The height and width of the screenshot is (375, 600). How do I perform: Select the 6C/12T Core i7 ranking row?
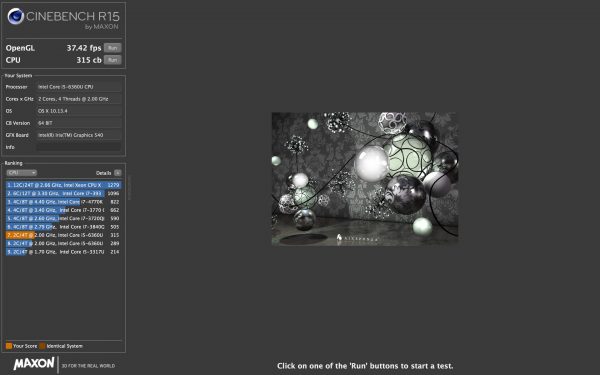click(x=64, y=193)
